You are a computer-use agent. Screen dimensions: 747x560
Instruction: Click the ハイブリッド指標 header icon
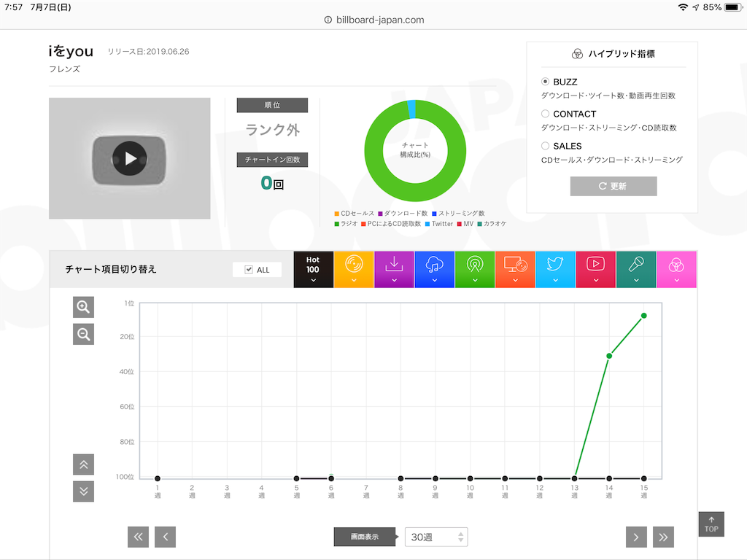577,54
